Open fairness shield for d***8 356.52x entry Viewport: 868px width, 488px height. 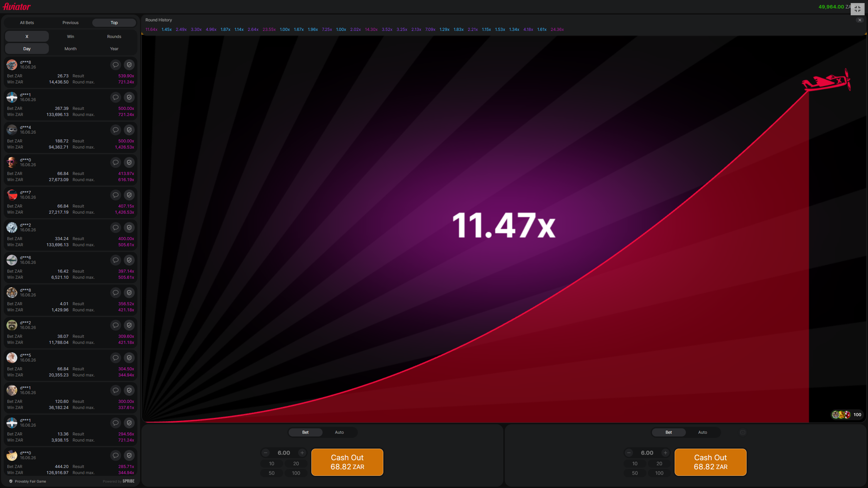click(129, 293)
